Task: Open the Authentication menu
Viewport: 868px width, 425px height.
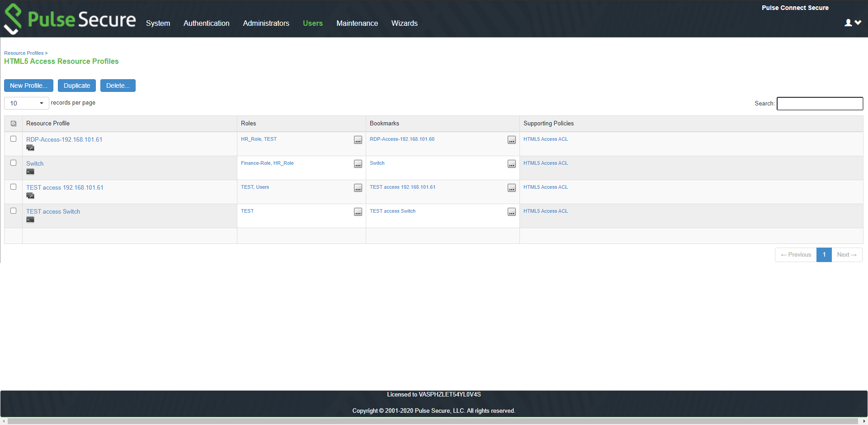Action: (206, 23)
